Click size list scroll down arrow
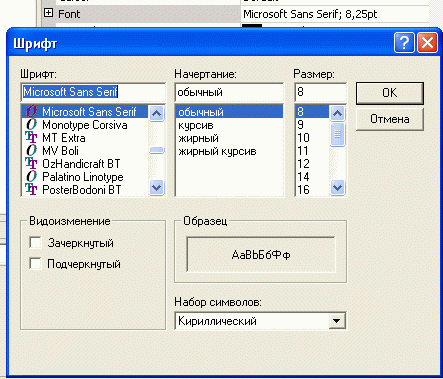 coord(337,188)
